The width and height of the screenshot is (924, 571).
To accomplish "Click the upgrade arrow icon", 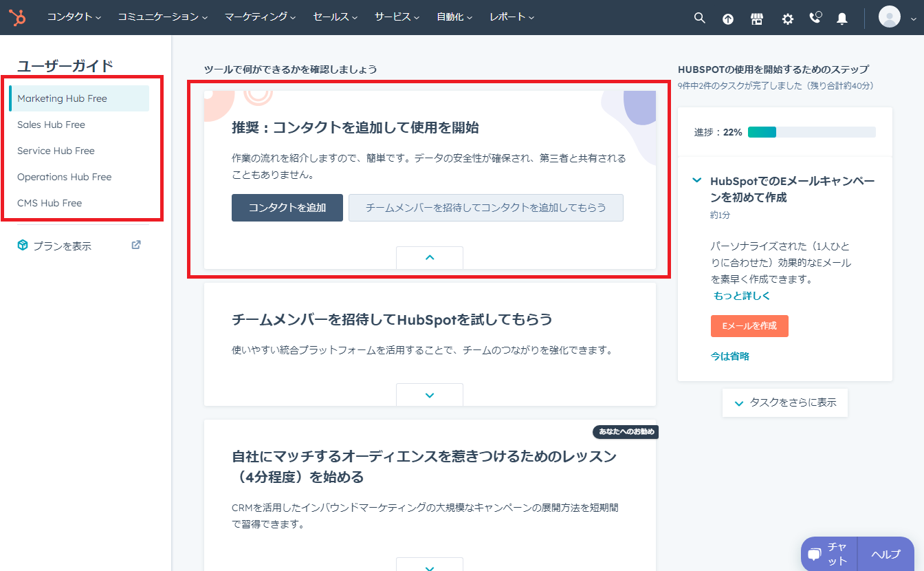I will click(728, 19).
